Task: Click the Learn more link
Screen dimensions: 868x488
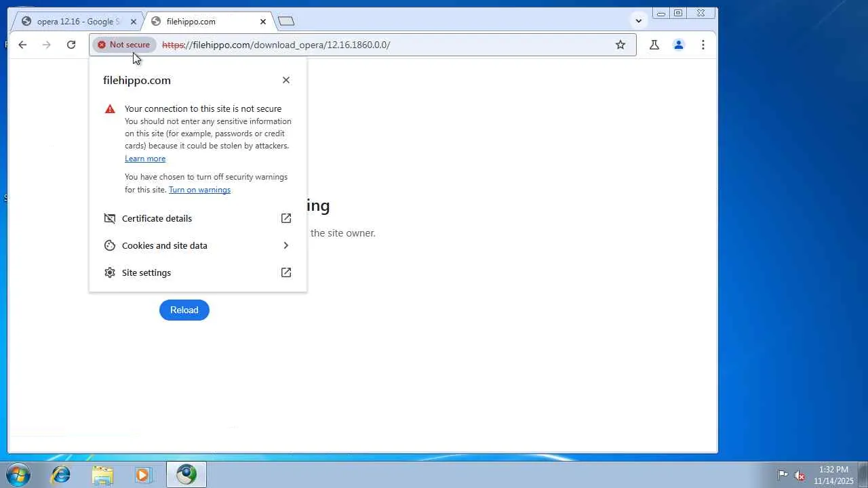Action: tap(145, 159)
